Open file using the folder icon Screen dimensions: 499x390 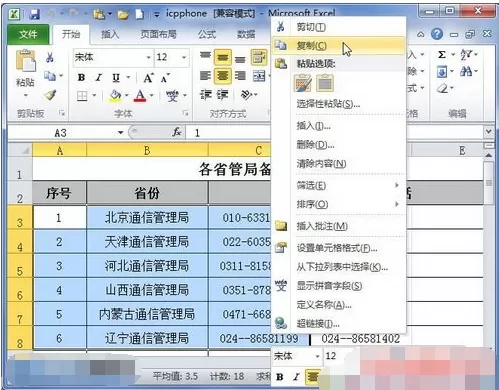pyautogui.click(x=123, y=14)
